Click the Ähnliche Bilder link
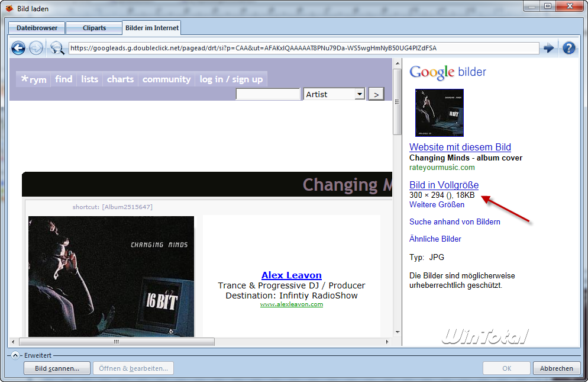The height and width of the screenshot is (382, 588). (435, 239)
